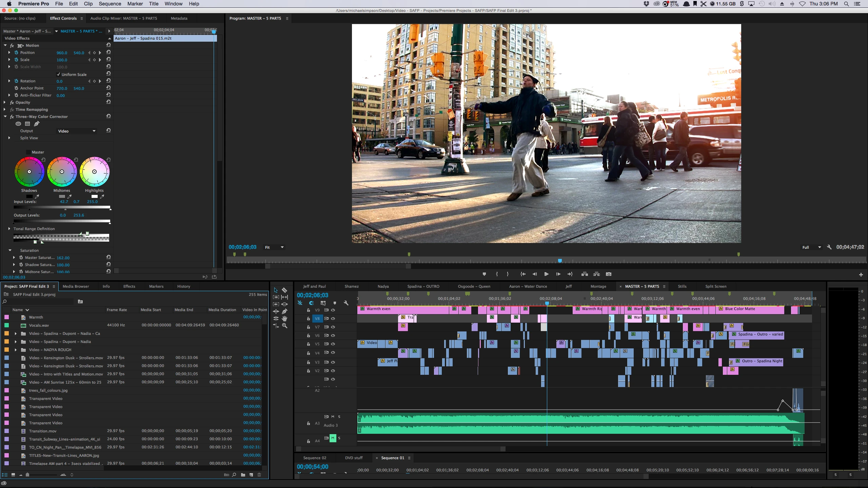Image resolution: width=868 pixels, height=488 pixels.
Task: Toggle lock on track V6
Action: 308,335
